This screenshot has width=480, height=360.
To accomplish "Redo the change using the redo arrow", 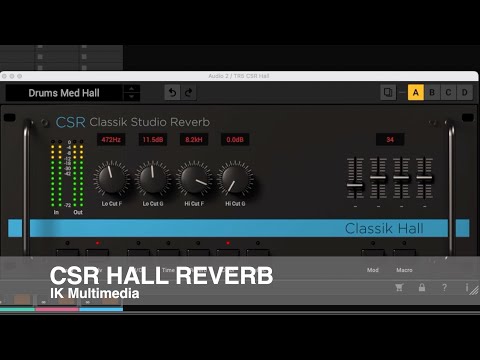I will coord(188,92).
